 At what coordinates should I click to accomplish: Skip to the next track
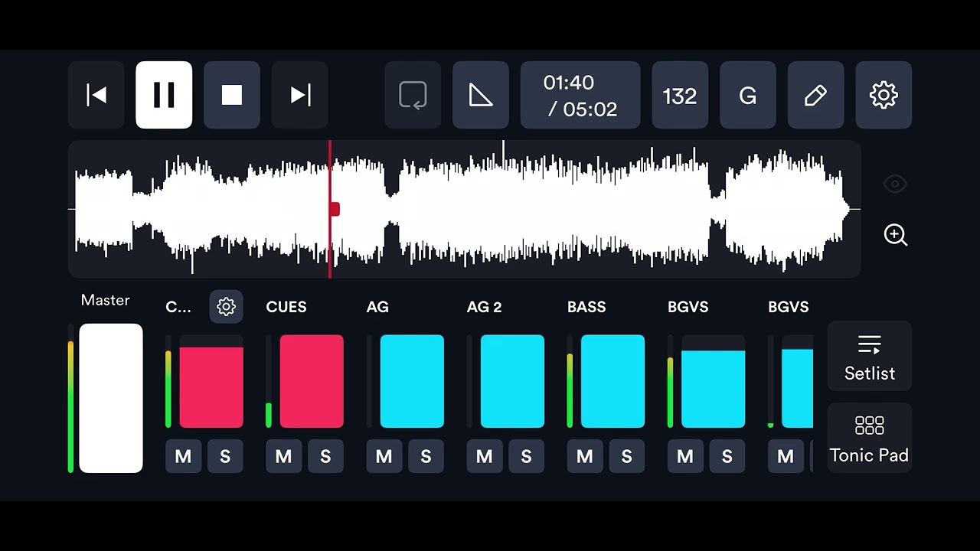point(300,95)
